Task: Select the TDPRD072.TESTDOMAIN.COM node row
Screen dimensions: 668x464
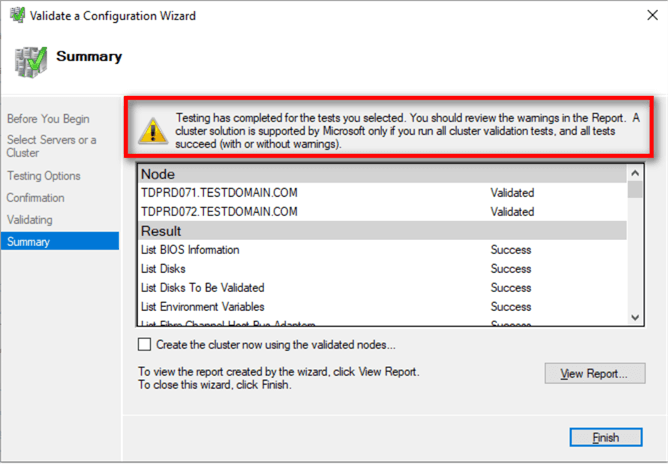Action: 220,212
